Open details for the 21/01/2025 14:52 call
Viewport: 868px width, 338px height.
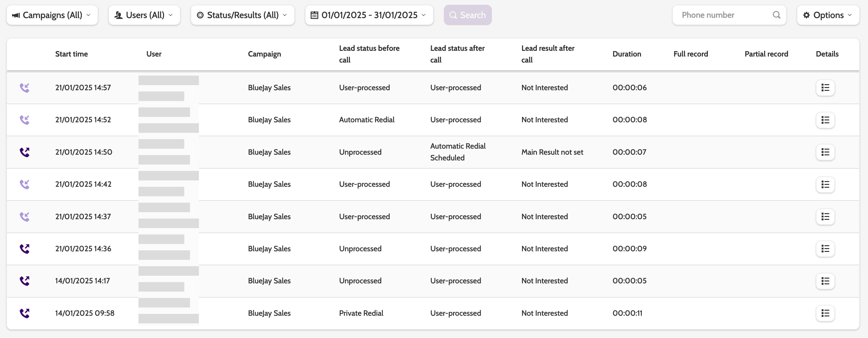[825, 120]
